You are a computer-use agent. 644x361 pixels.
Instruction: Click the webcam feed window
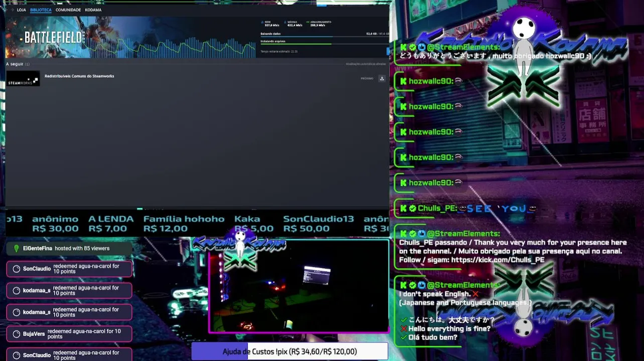(299, 286)
